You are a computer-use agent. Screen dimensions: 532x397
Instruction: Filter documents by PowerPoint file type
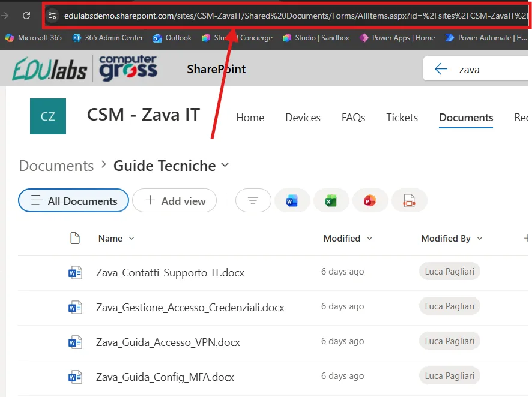pyautogui.click(x=370, y=201)
